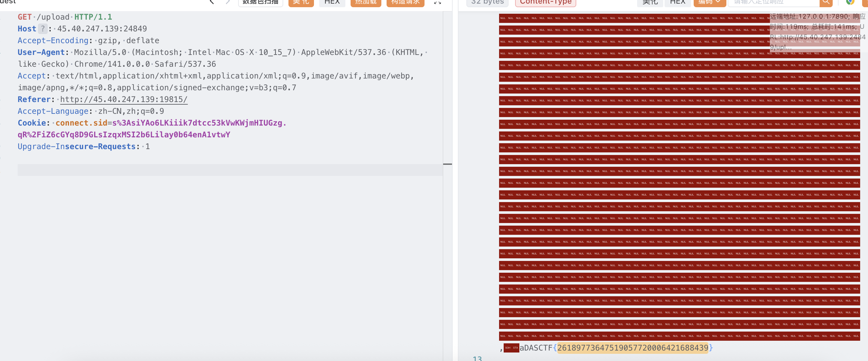
Task: Open the Referer URL link
Action: click(x=124, y=100)
